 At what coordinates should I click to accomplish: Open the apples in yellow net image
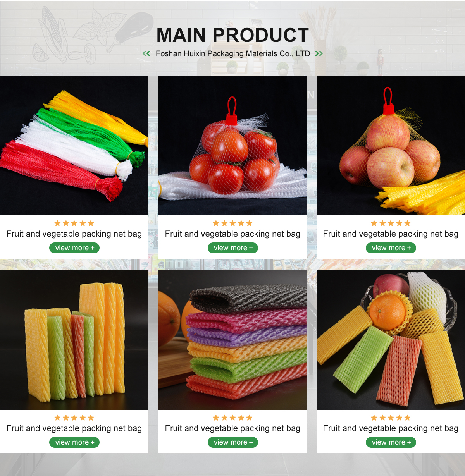point(391,145)
